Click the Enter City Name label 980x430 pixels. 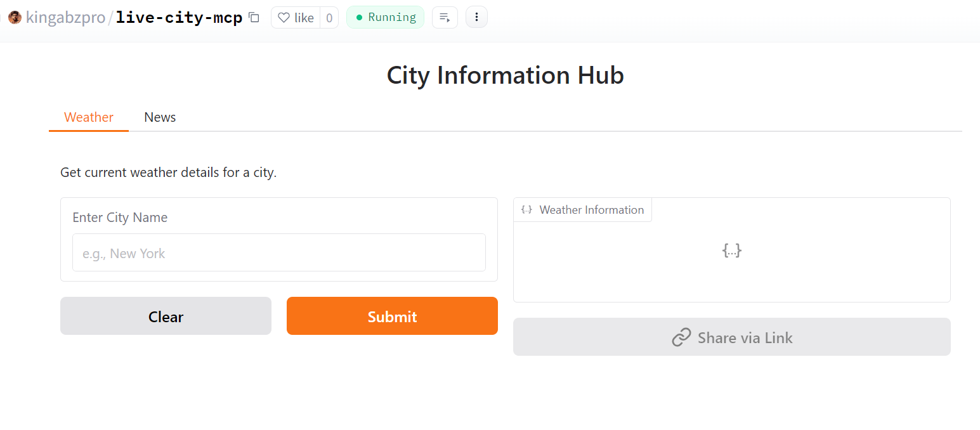coord(120,218)
